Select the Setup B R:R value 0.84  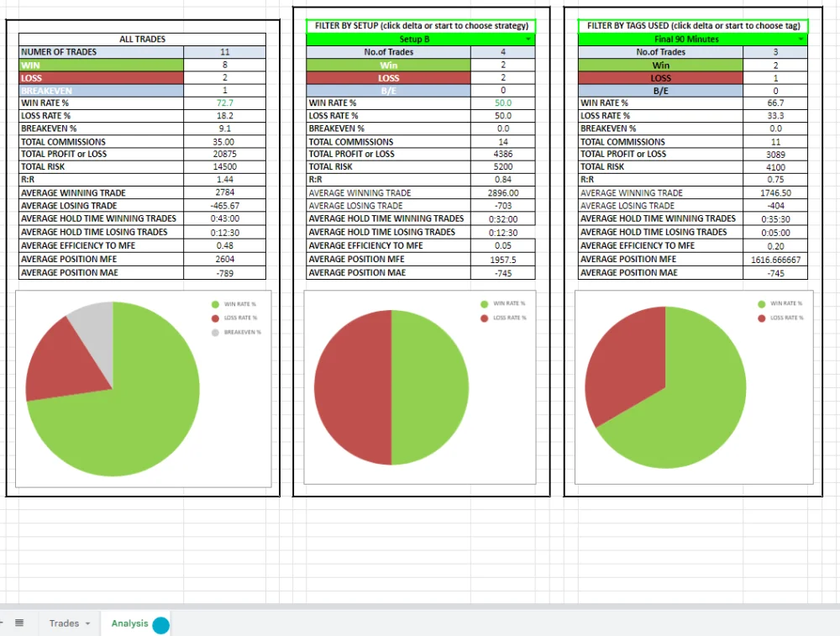tap(503, 180)
